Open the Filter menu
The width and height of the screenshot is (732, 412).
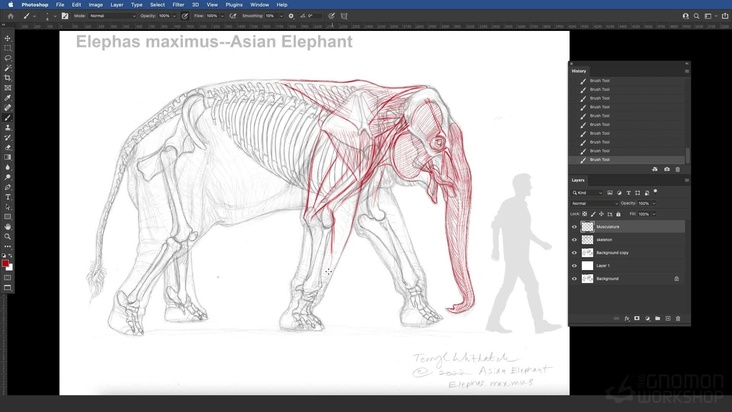click(x=178, y=5)
